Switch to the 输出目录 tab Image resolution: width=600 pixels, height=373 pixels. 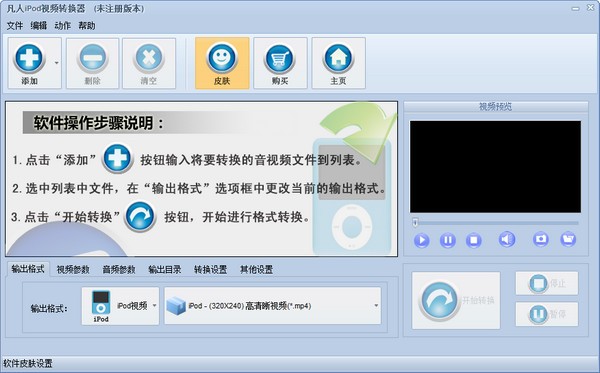point(165,270)
